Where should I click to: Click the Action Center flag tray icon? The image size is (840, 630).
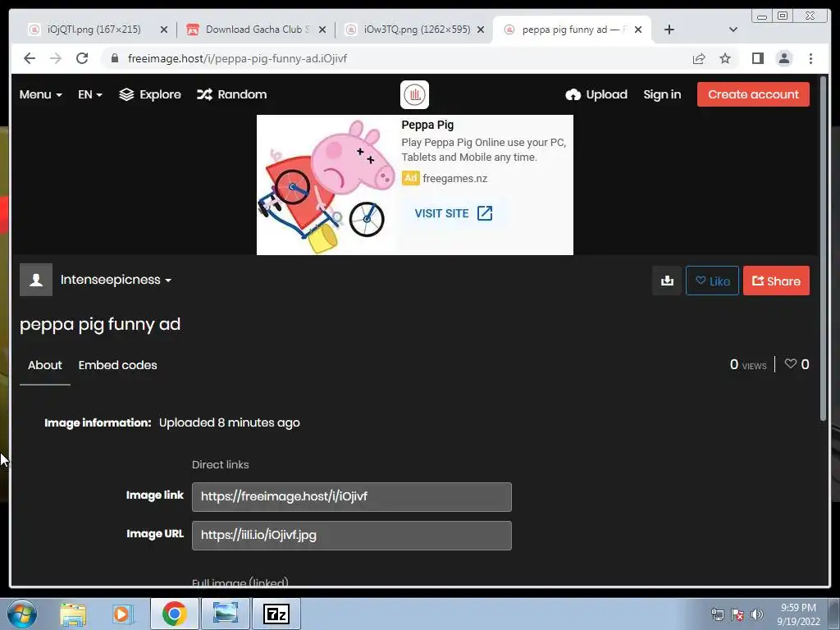[737, 614]
